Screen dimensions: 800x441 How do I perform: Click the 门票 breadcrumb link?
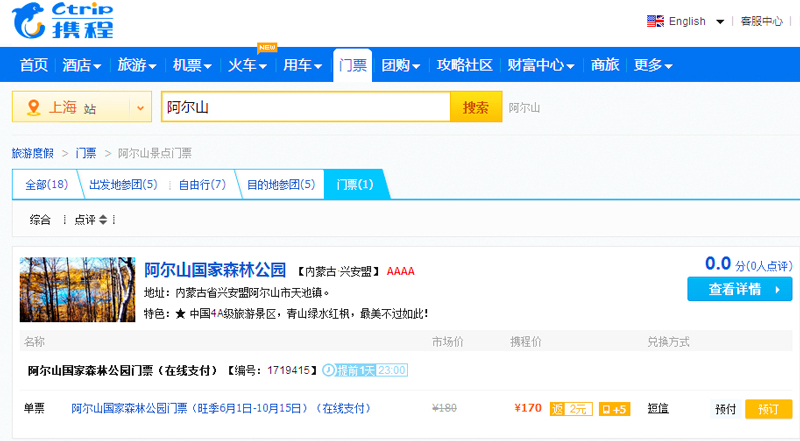pos(86,153)
